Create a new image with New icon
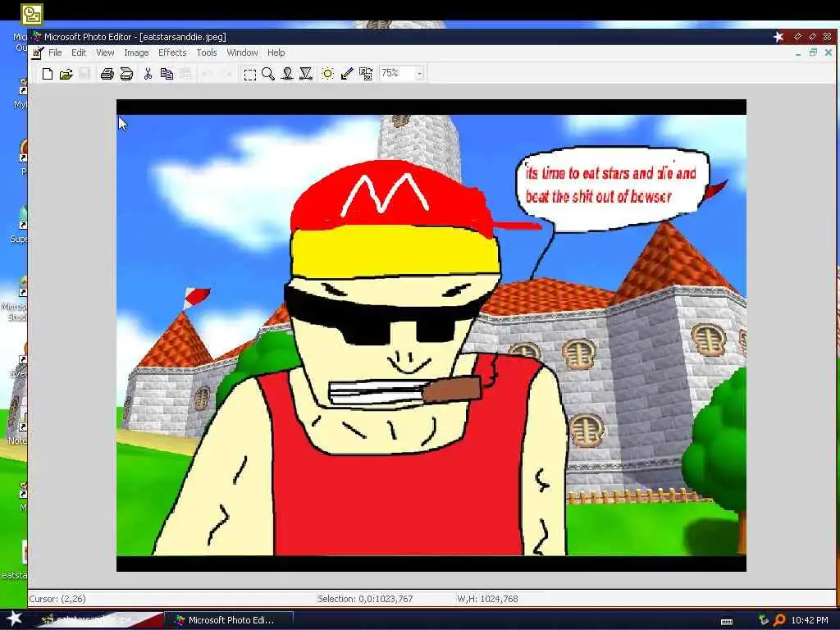The height and width of the screenshot is (630, 840). tap(47, 74)
